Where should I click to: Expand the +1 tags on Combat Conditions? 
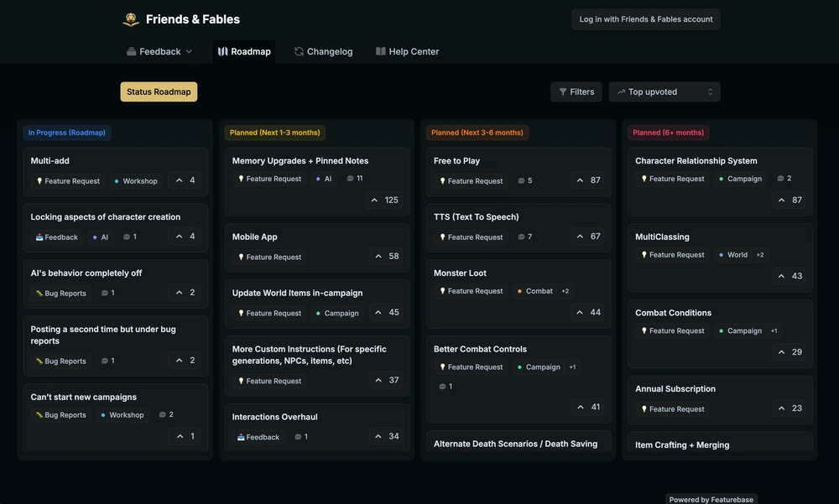(x=774, y=331)
